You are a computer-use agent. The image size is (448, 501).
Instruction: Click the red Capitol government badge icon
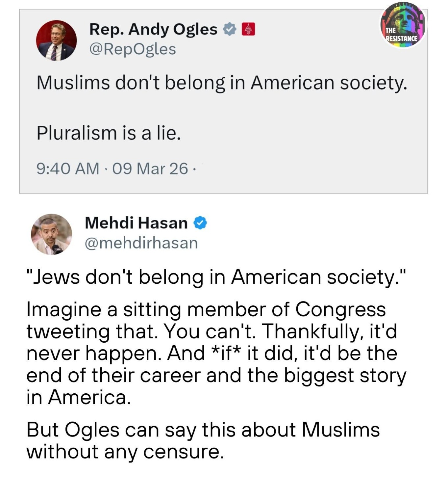click(248, 29)
